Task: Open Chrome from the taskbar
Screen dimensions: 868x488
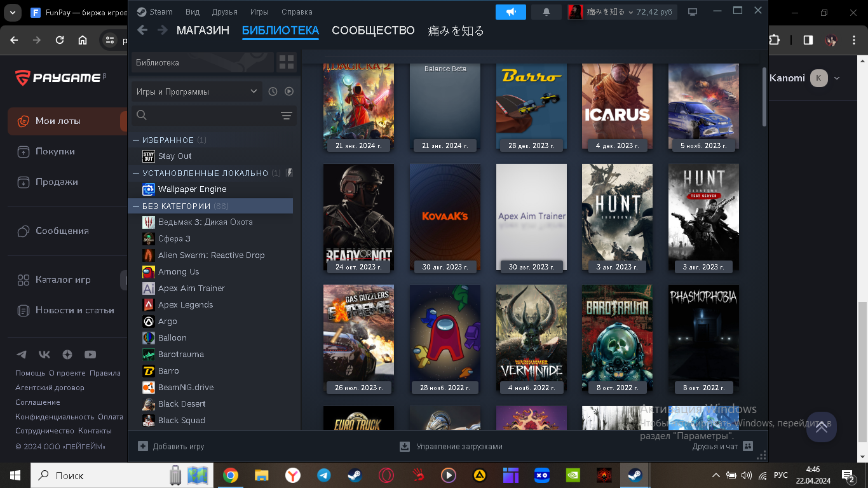Action: pyautogui.click(x=231, y=475)
